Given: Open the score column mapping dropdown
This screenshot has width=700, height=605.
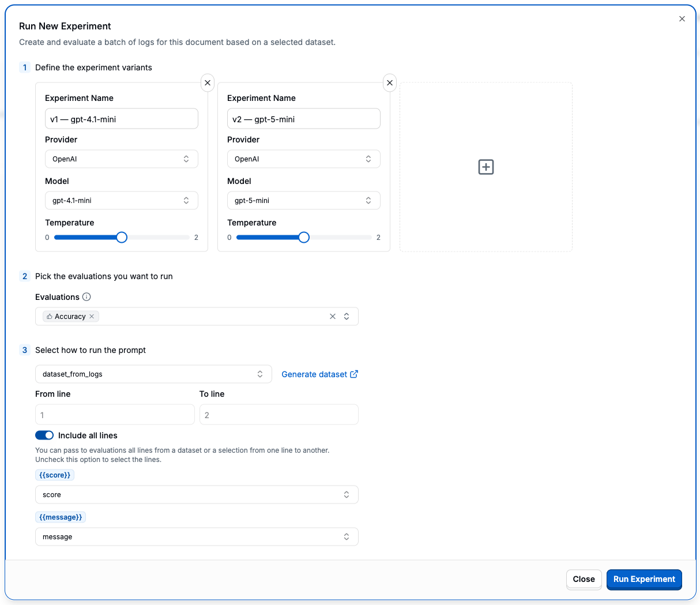Looking at the screenshot, I should (196, 495).
